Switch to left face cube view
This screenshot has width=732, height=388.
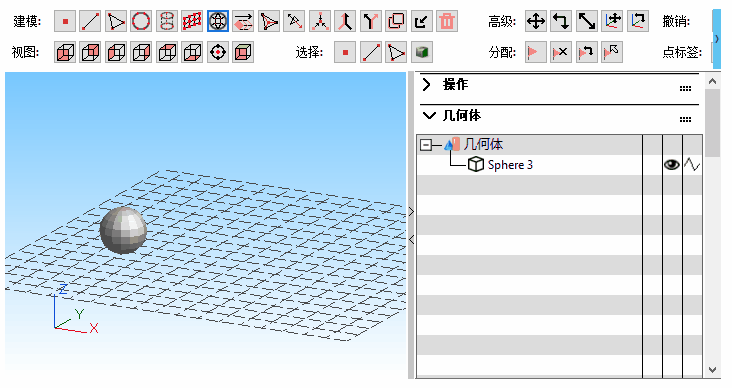click(x=116, y=52)
